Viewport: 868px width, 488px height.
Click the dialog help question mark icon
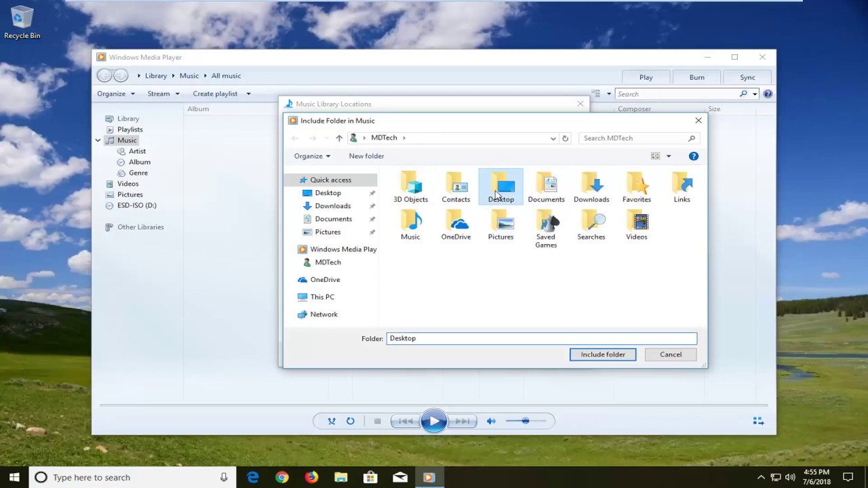coord(693,156)
